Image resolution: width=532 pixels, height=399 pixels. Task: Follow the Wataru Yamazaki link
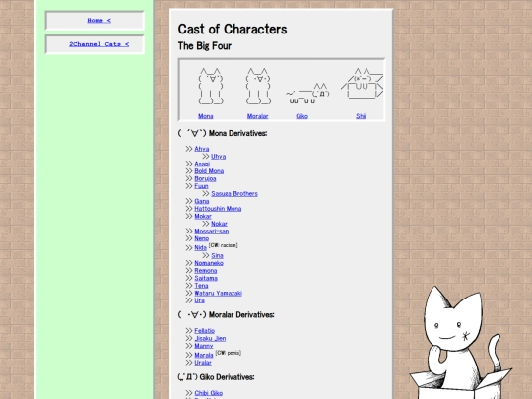click(x=218, y=294)
